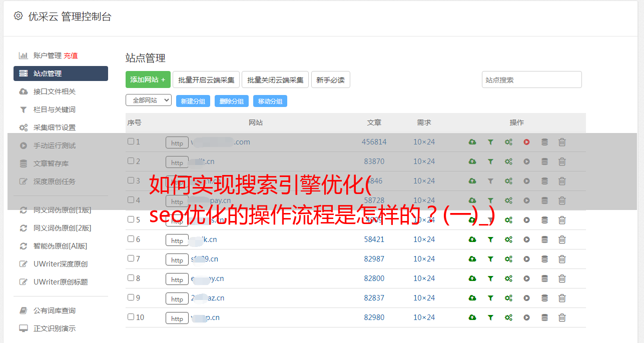The width and height of the screenshot is (644, 343).
Task: Tick the checkbox for site 8
Action: [x=131, y=278]
